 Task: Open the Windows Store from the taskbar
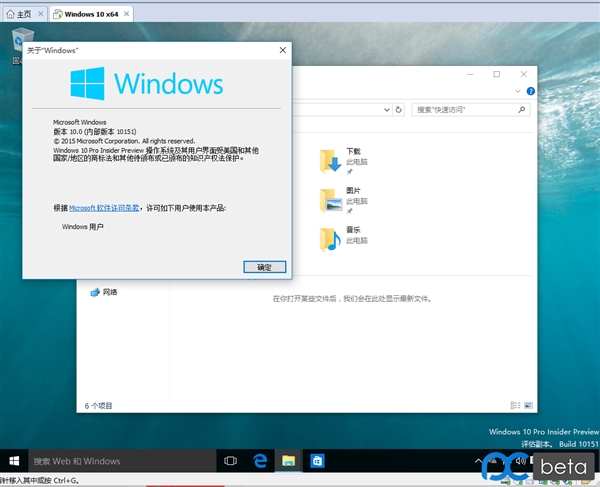pos(317,461)
